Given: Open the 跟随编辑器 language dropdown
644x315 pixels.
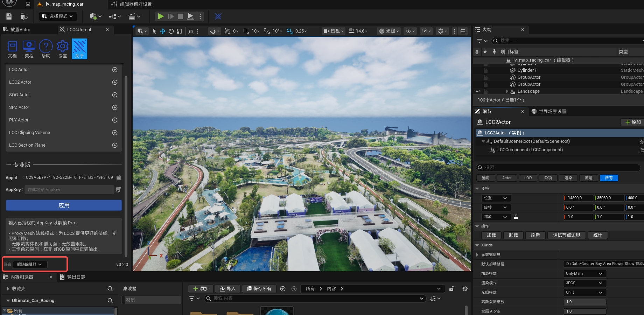Looking at the screenshot, I should pyautogui.click(x=30, y=265).
